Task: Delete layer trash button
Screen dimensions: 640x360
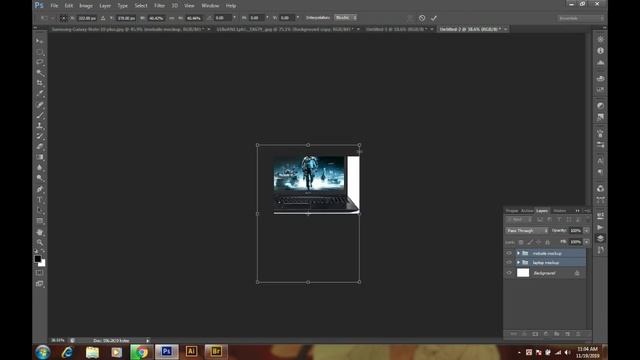Action: [578, 334]
